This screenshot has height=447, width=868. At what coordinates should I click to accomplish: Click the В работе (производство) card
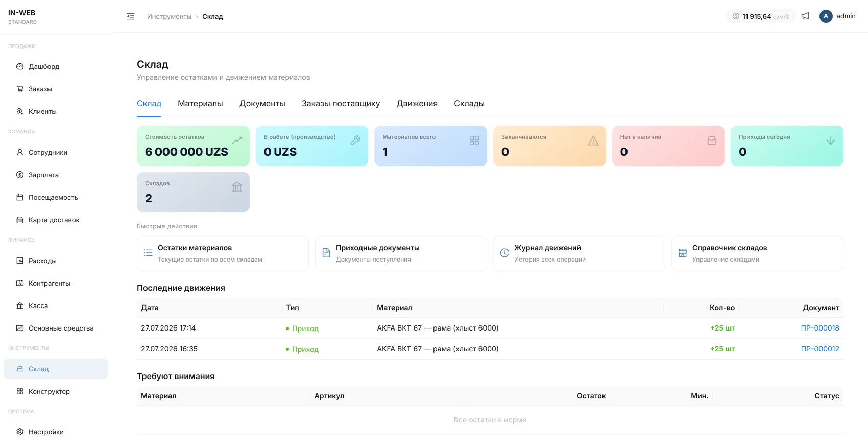312,146
